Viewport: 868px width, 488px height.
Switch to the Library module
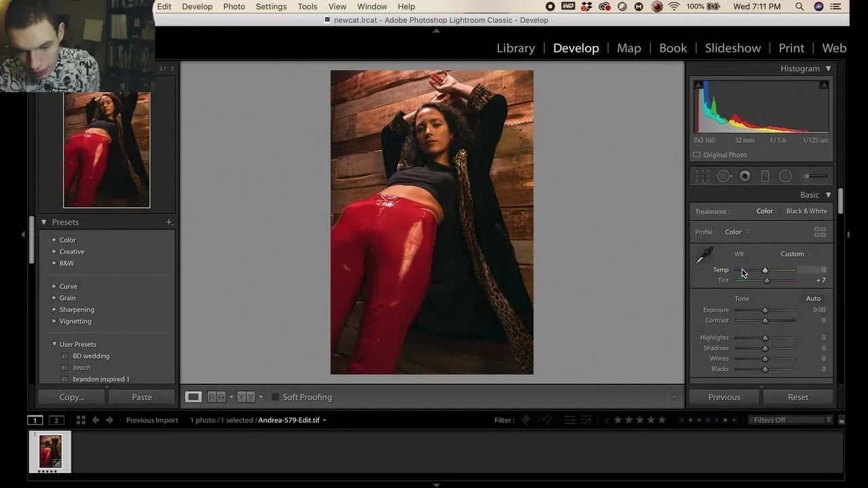515,48
